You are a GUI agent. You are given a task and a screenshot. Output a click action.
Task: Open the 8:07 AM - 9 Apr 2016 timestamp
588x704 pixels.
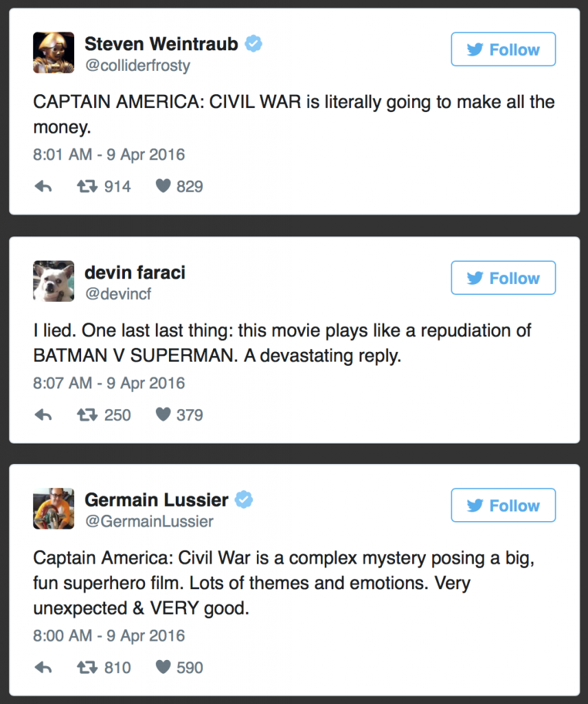tap(109, 383)
